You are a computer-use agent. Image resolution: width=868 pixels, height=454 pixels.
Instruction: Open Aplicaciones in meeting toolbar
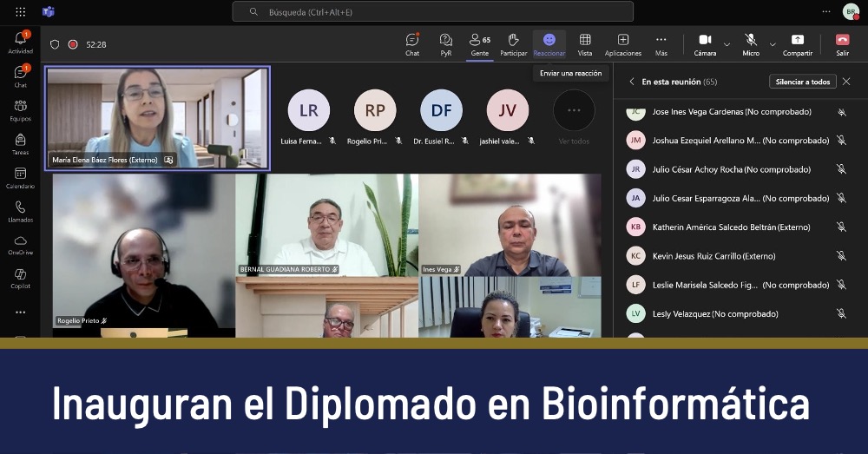click(623, 43)
